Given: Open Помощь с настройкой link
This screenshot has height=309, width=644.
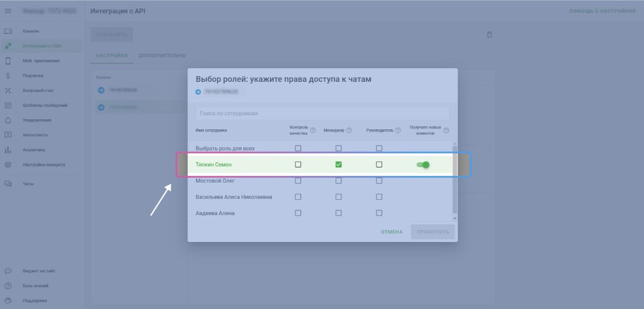Looking at the screenshot, I should 603,11.
